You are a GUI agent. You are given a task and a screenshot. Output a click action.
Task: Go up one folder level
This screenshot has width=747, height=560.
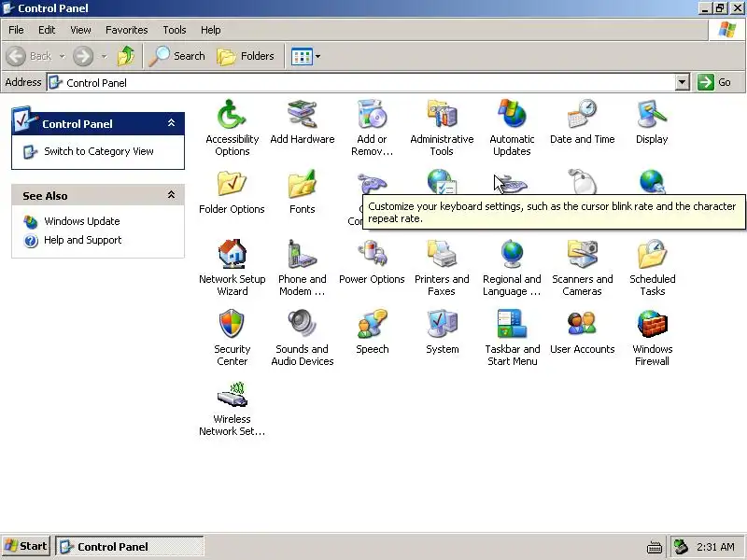click(x=126, y=56)
